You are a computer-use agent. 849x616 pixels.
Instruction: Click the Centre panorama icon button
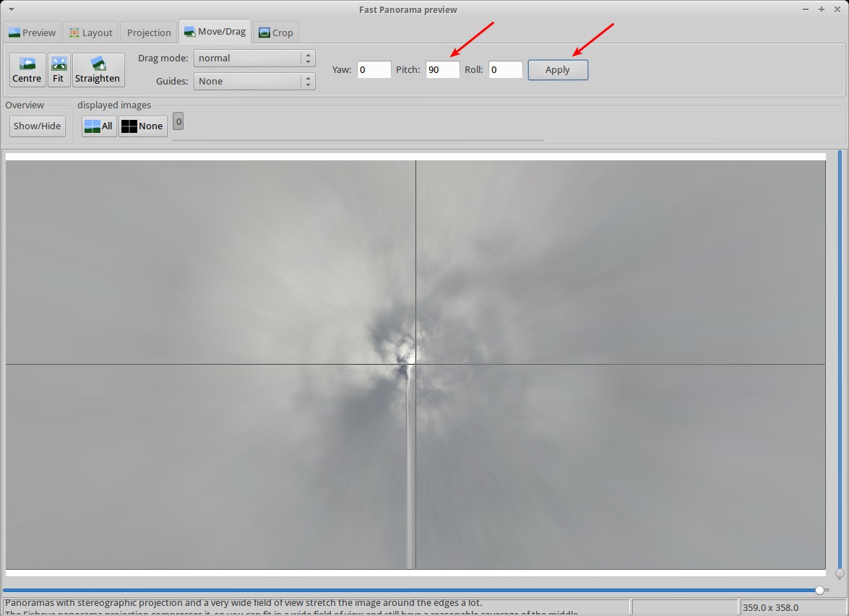coord(27,70)
